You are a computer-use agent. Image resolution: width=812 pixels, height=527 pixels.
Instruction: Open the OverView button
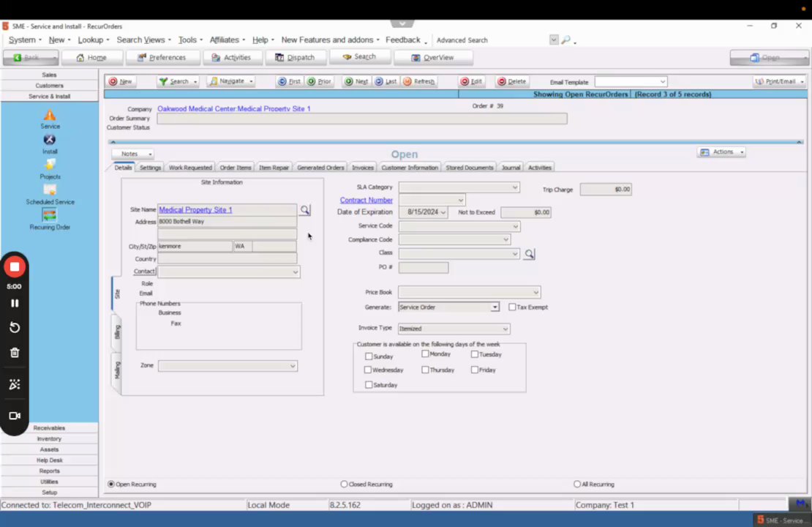433,58
